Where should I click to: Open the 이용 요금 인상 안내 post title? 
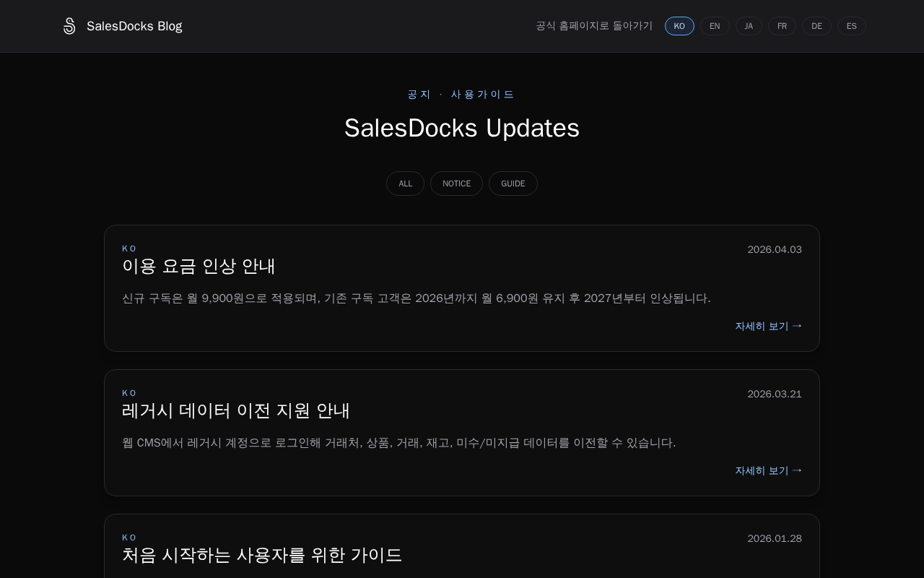point(199,266)
